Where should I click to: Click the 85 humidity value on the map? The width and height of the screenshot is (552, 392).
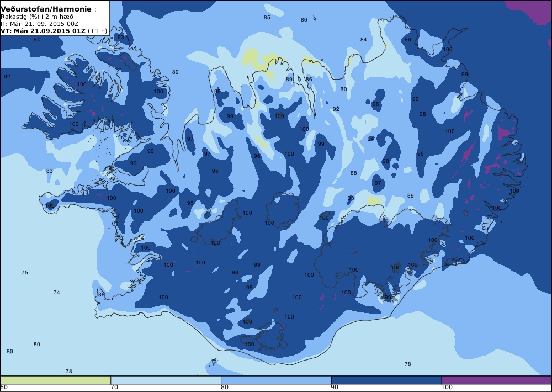tap(267, 17)
